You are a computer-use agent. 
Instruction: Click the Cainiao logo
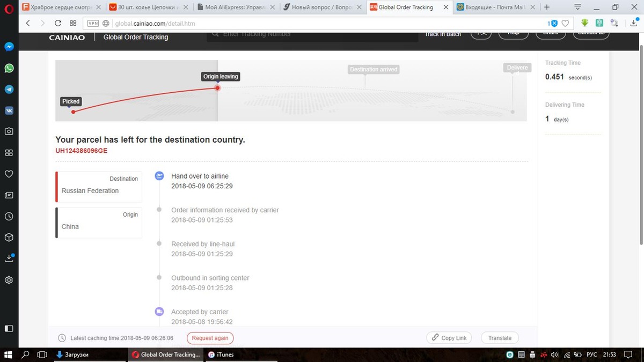point(67,37)
